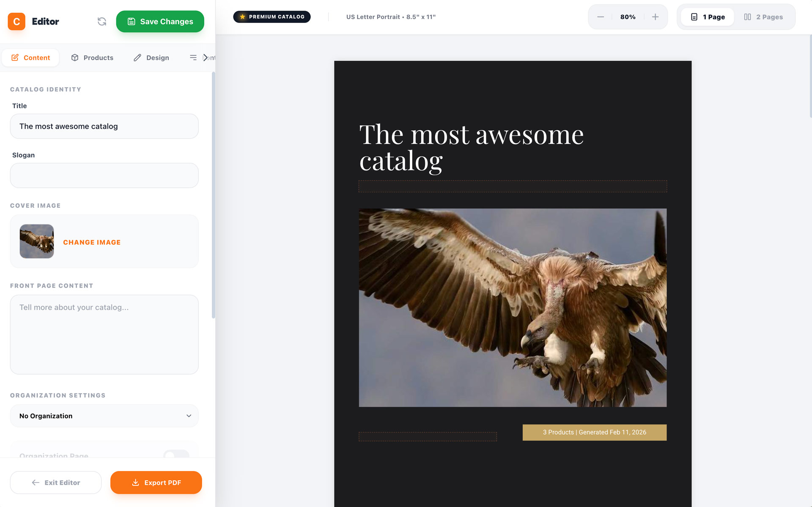Click CHANGE IMAGE link
This screenshot has width=812, height=507.
pyautogui.click(x=92, y=242)
